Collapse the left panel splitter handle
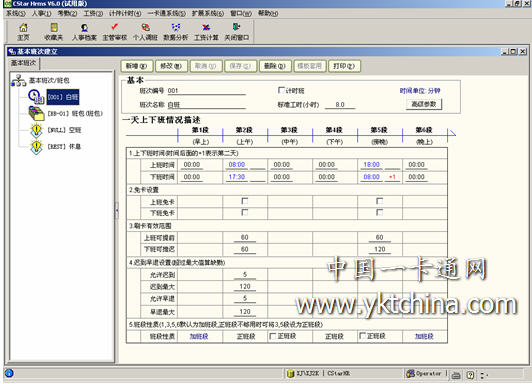This screenshot has width=532, height=384. 116,210
